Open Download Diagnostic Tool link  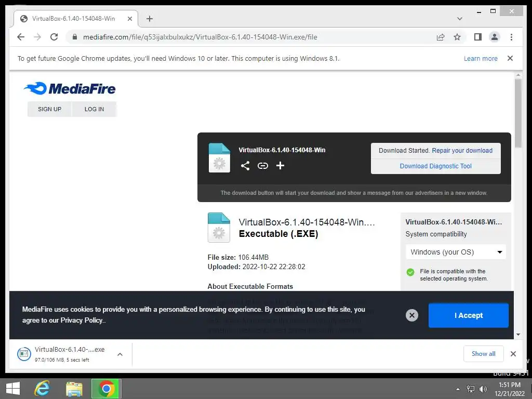click(436, 166)
